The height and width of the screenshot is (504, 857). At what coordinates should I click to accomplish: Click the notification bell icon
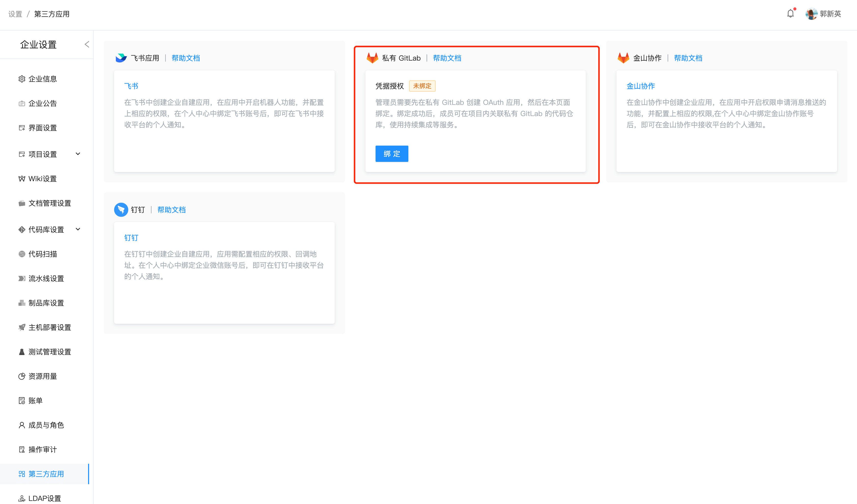coord(790,13)
